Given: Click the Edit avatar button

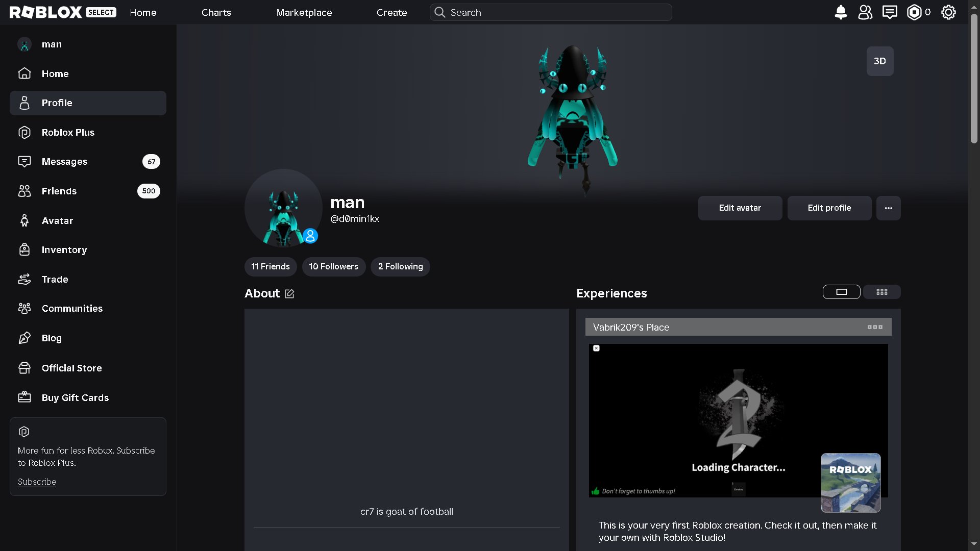Looking at the screenshot, I should tap(740, 208).
